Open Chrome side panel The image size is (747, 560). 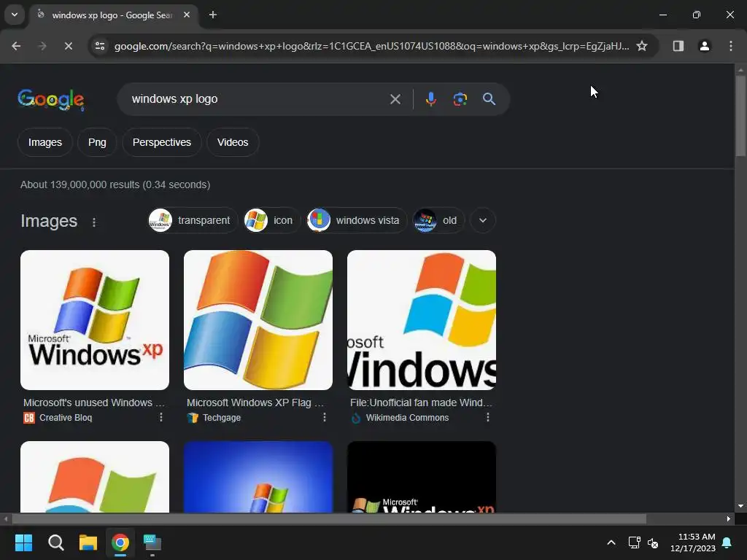[x=678, y=46]
